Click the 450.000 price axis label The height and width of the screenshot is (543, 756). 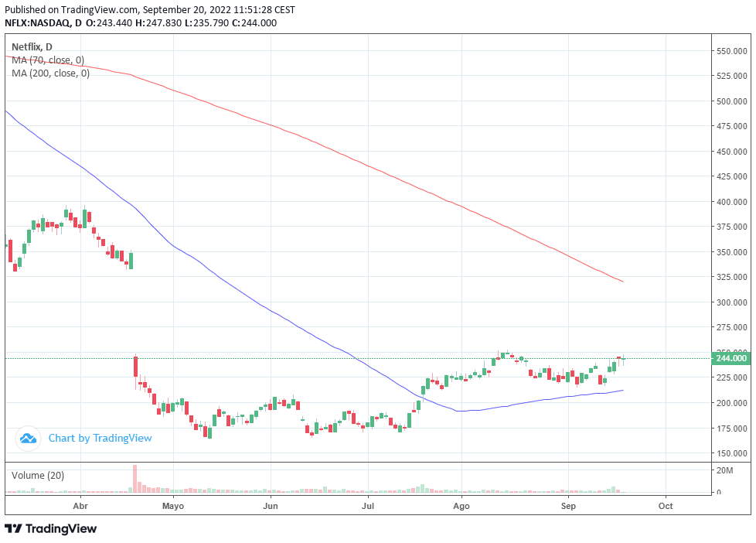pos(731,152)
